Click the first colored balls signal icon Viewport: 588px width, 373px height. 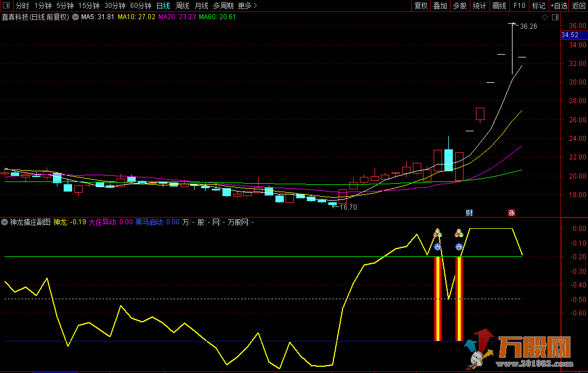pyautogui.click(x=438, y=233)
